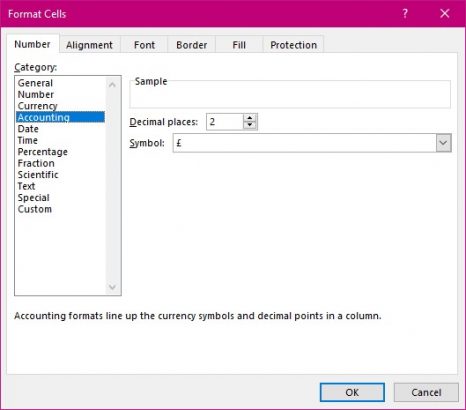Switch to the Font tab
This screenshot has width=466, height=410.
pyautogui.click(x=144, y=45)
